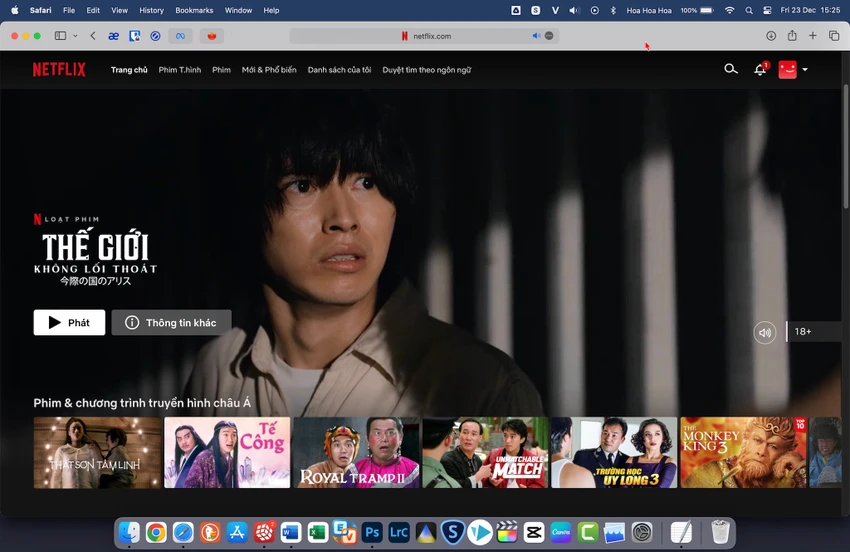Open the notifications bell

[x=761, y=69]
